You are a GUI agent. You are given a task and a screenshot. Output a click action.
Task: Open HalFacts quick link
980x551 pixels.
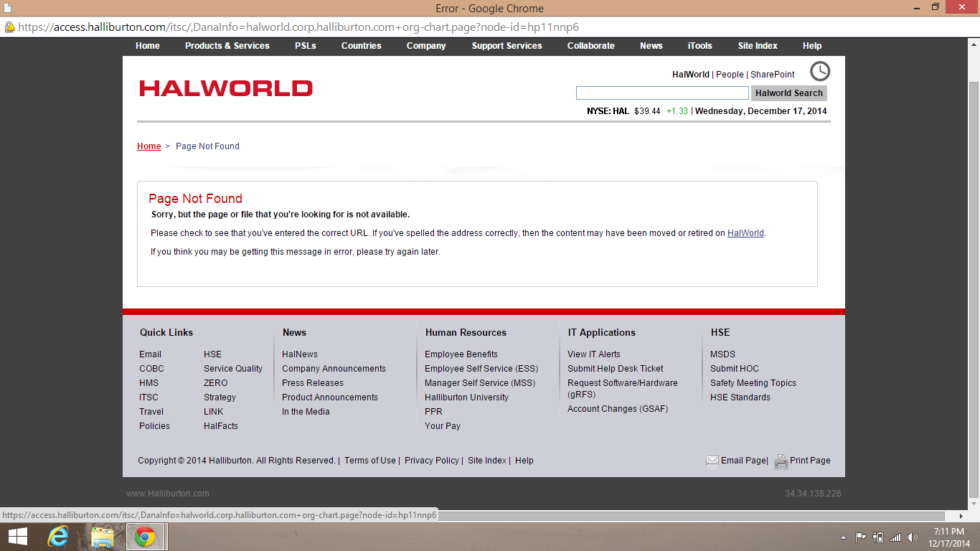(221, 426)
